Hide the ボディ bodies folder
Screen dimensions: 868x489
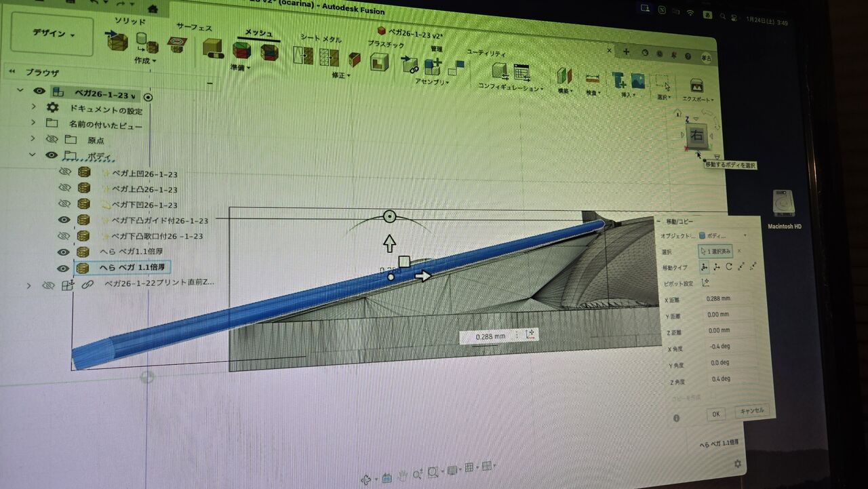coord(51,155)
